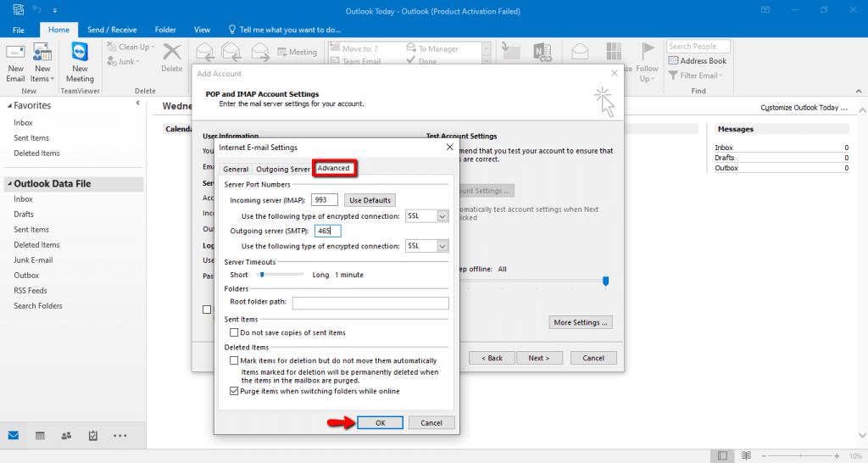
Task: Expand the Quick Steps gallery arrow
Action: coord(487,61)
